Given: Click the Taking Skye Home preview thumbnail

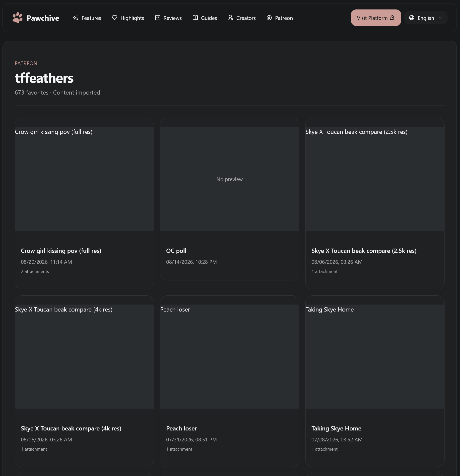Looking at the screenshot, I should tap(375, 357).
